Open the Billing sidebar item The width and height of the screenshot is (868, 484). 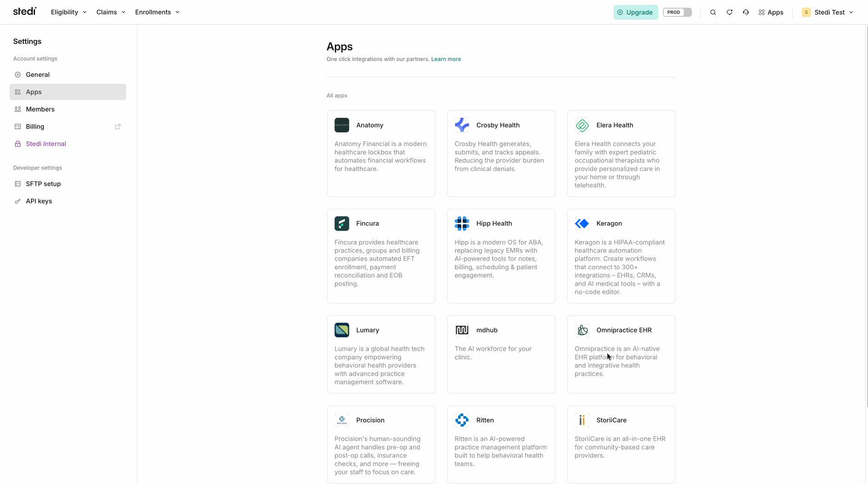(x=68, y=126)
